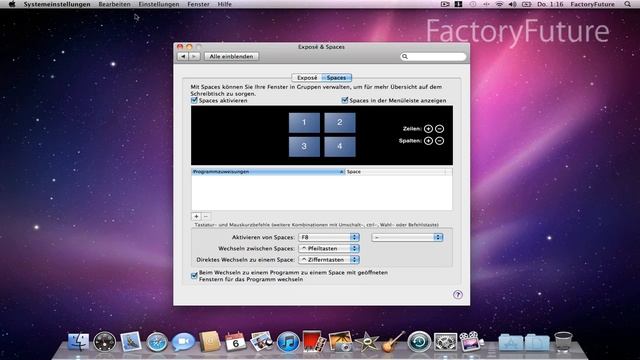Screen dimensions: 640x360
Task: Go forward with the right arrow button
Action: [x=194, y=56]
